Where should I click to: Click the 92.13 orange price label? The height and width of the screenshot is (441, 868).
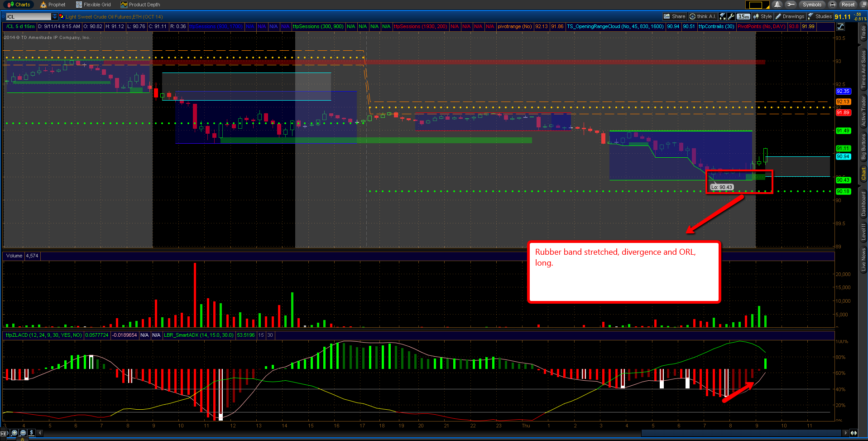click(843, 102)
